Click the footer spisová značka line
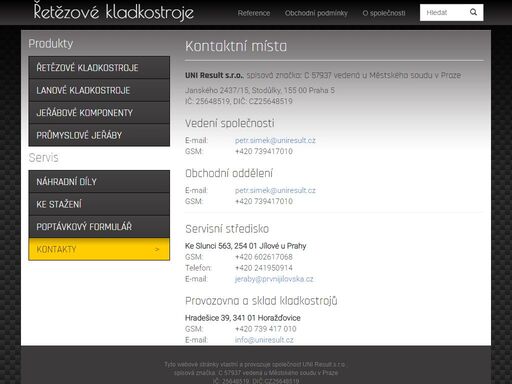Viewport: 512px width, 384px height. tap(256, 373)
